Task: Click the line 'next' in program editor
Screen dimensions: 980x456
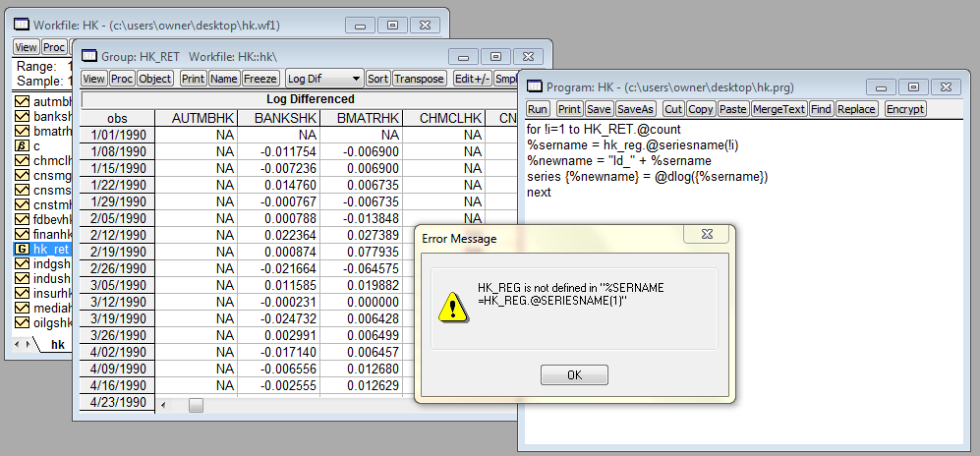Action: [539, 193]
